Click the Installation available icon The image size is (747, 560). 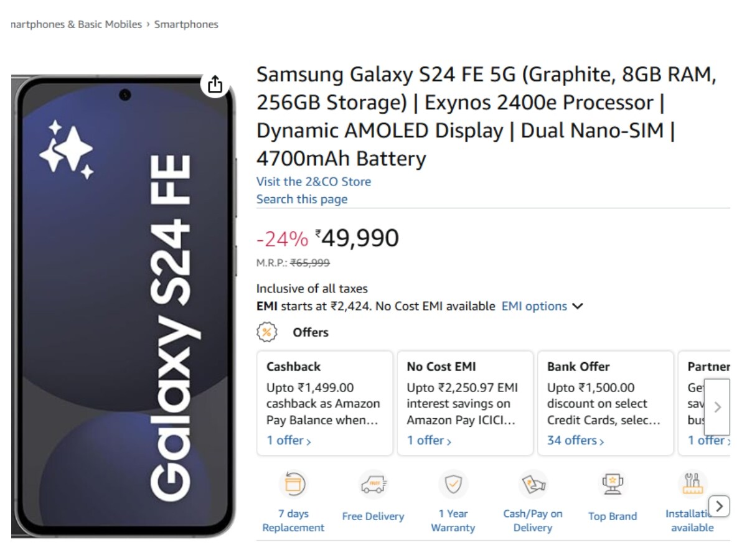click(x=692, y=484)
